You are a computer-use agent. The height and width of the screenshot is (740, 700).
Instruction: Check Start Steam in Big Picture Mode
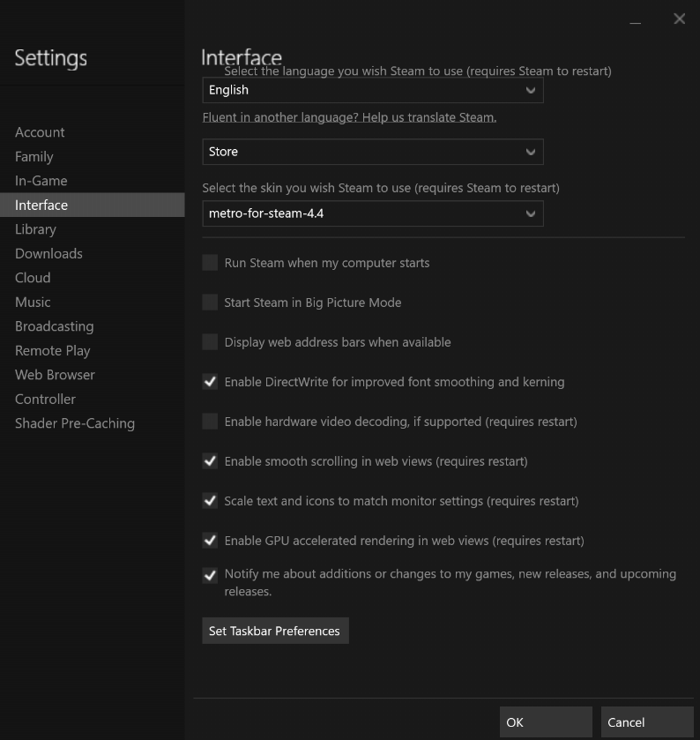pos(210,303)
